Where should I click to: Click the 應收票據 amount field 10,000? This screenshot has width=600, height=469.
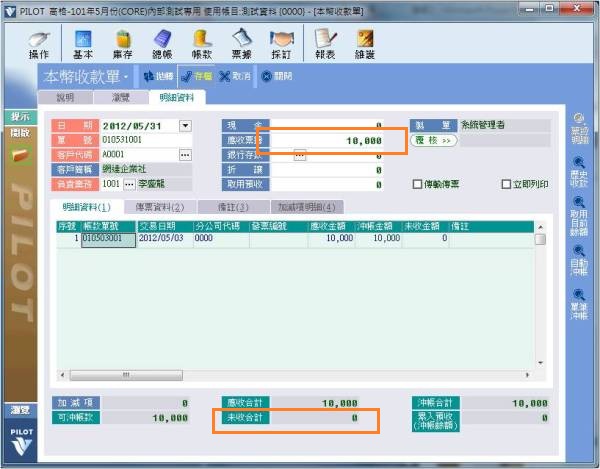pos(326,140)
